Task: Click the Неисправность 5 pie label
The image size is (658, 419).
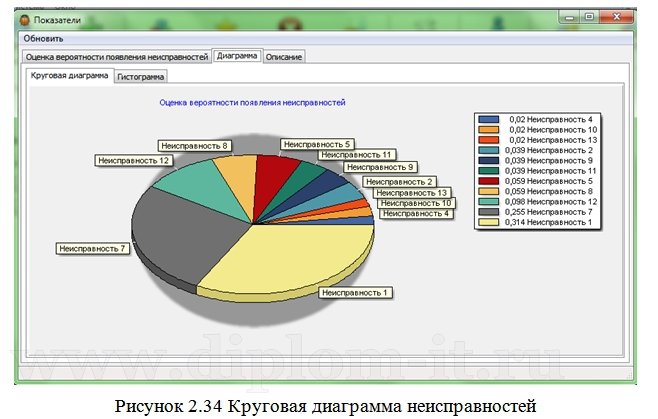Action: 317,144
